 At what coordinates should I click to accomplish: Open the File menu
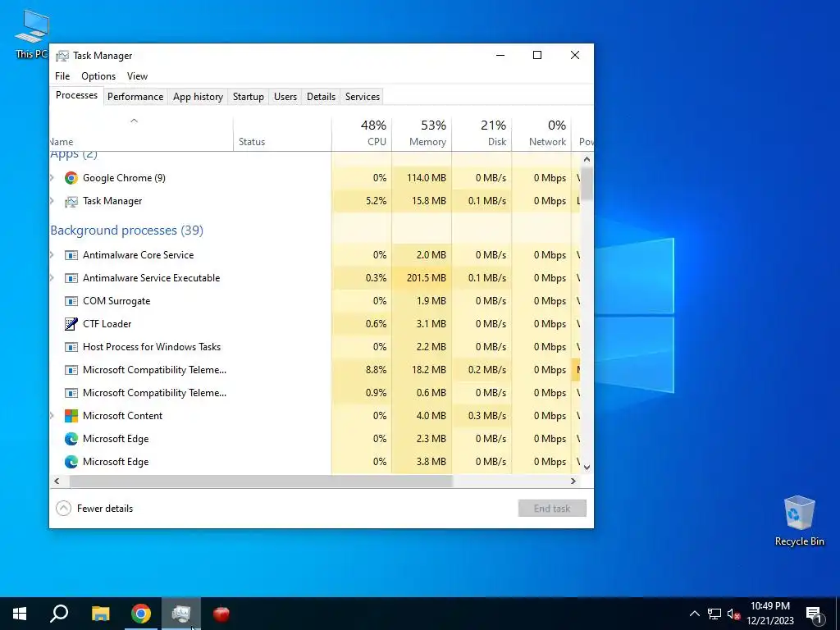click(62, 76)
